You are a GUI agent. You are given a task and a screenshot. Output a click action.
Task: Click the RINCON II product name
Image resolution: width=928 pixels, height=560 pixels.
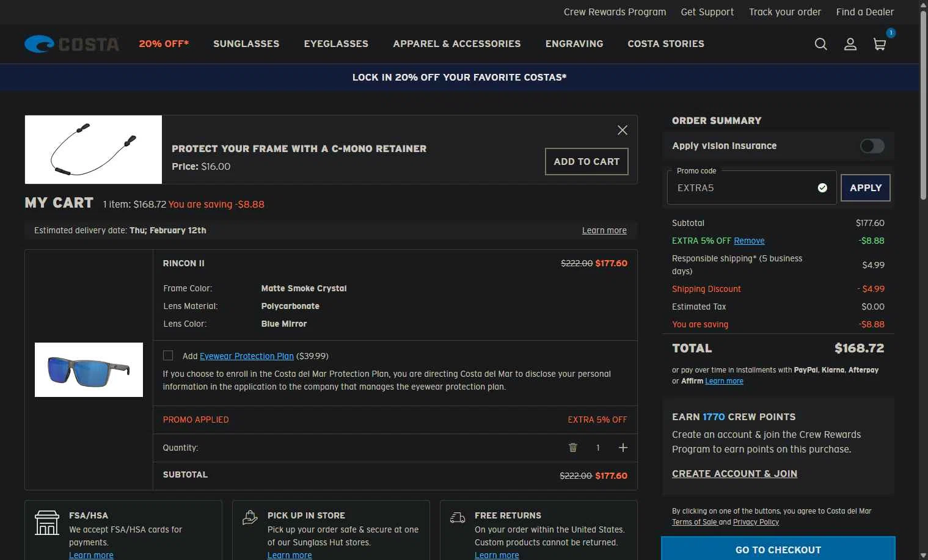(x=184, y=263)
